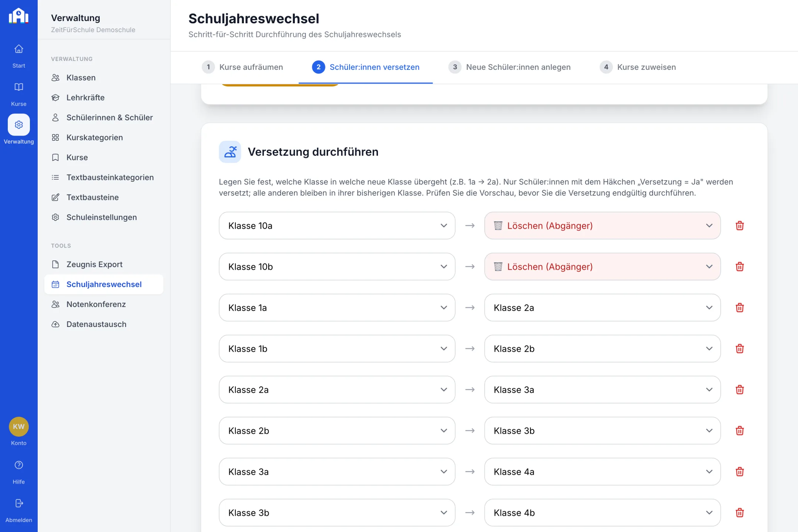Go to step 3 Neue Schüler:innen anlegen

point(509,67)
